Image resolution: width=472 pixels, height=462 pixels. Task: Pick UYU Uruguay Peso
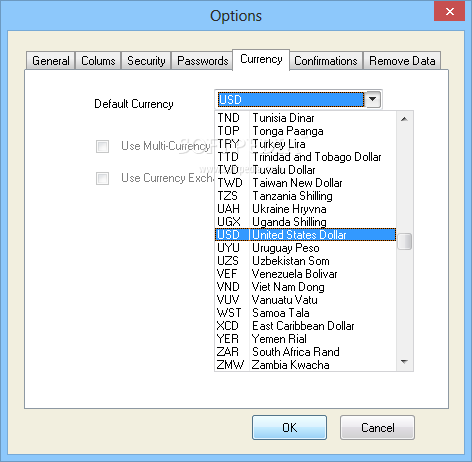tap(305, 248)
